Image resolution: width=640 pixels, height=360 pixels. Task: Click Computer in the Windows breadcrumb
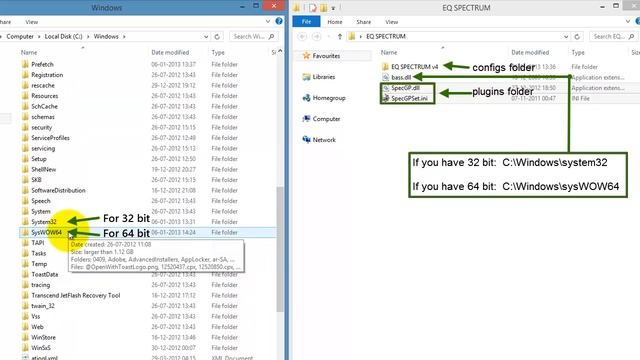20,36
